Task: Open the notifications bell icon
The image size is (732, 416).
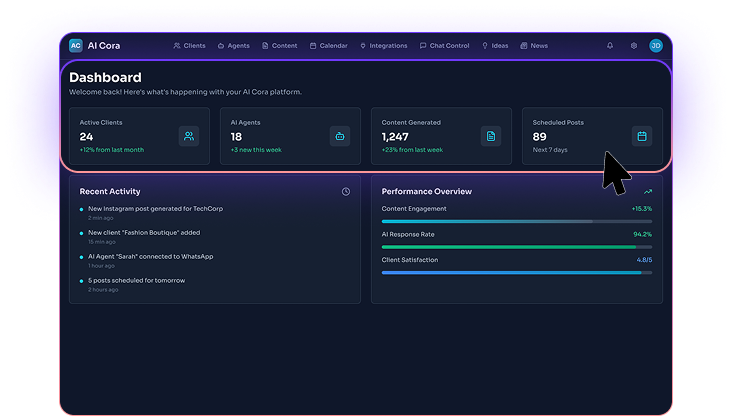Action: click(610, 45)
